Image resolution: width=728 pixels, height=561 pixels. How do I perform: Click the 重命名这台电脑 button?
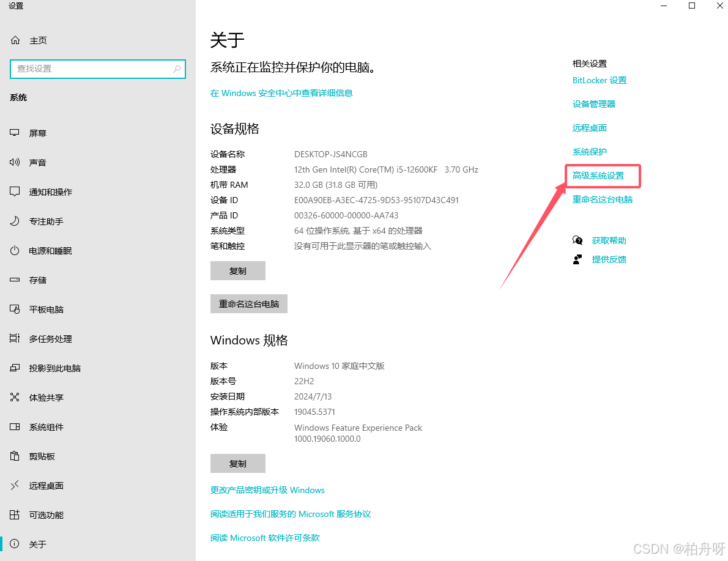[x=249, y=303]
